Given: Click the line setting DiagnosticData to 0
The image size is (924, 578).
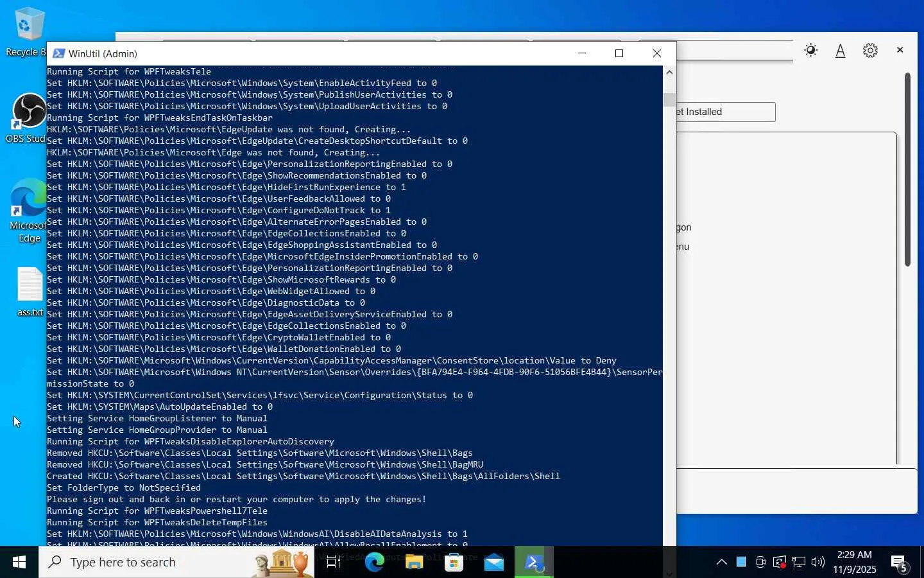Looking at the screenshot, I should coord(206,302).
